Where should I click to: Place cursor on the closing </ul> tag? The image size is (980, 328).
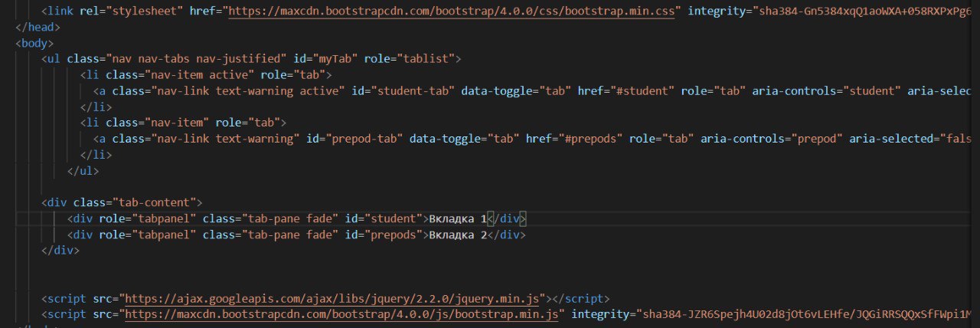click(x=83, y=171)
